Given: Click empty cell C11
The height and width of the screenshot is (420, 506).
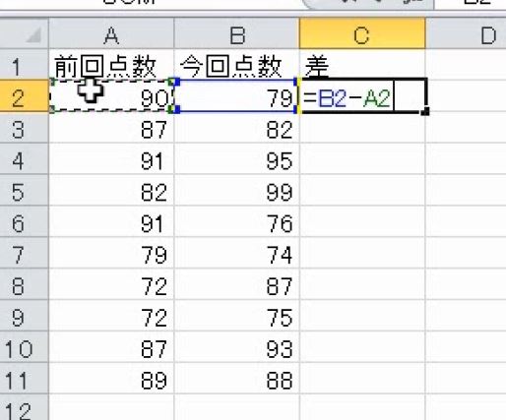Looking at the screenshot, I should [x=362, y=379].
